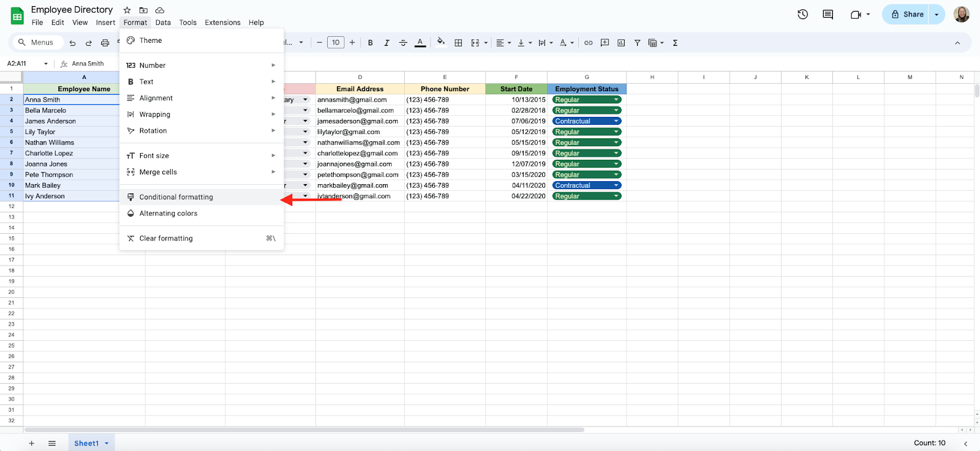Open the Data menu
This screenshot has width=980, height=451.
click(x=163, y=23)
